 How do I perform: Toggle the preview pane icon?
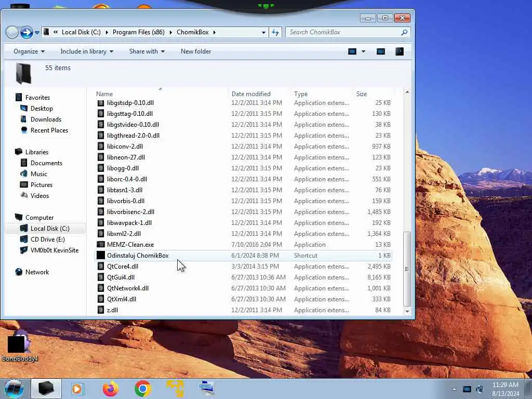(x=381, y=51)
